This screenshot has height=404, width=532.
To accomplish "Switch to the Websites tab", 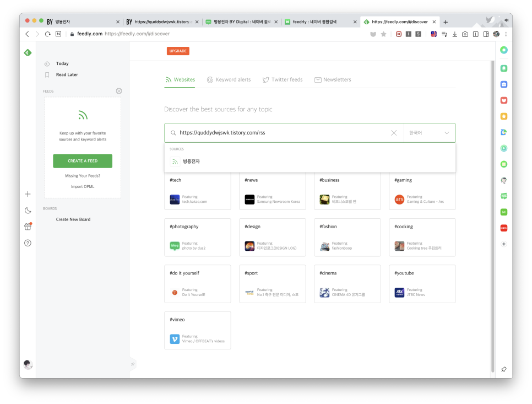I will click(180, 80).
